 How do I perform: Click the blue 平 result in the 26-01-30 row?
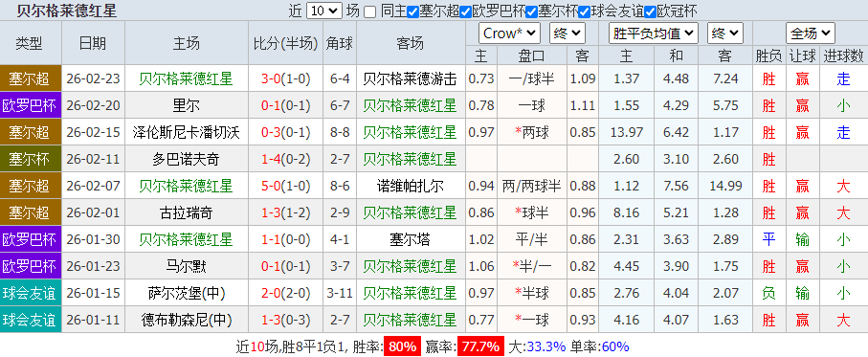768,239
